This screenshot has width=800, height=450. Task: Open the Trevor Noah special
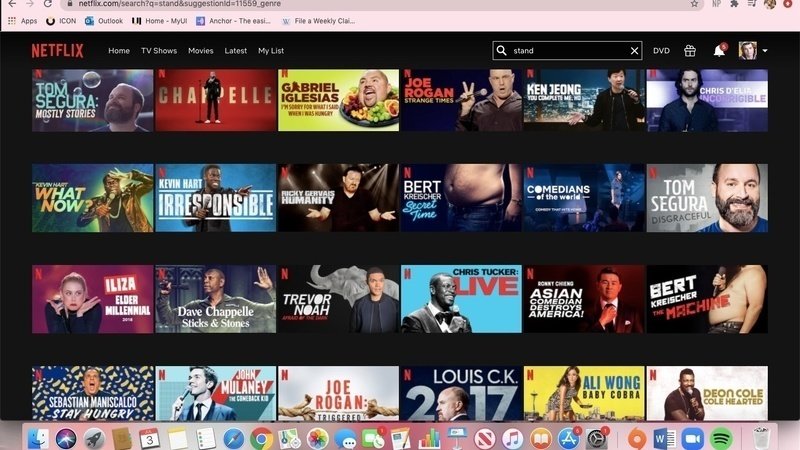point(338,299)
